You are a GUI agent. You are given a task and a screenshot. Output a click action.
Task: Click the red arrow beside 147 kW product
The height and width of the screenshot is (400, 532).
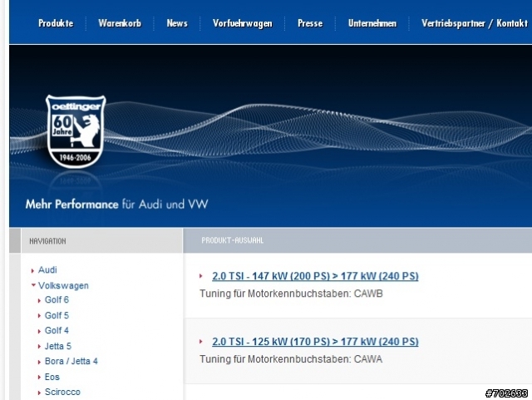(201, 276)
